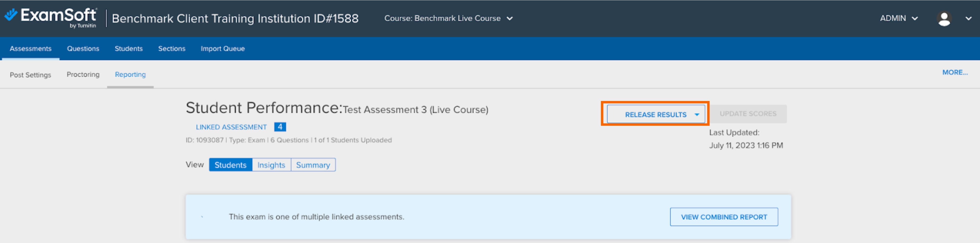980x243 pixels.
Task: Open the Import Queue section
Action: point(223,48)
